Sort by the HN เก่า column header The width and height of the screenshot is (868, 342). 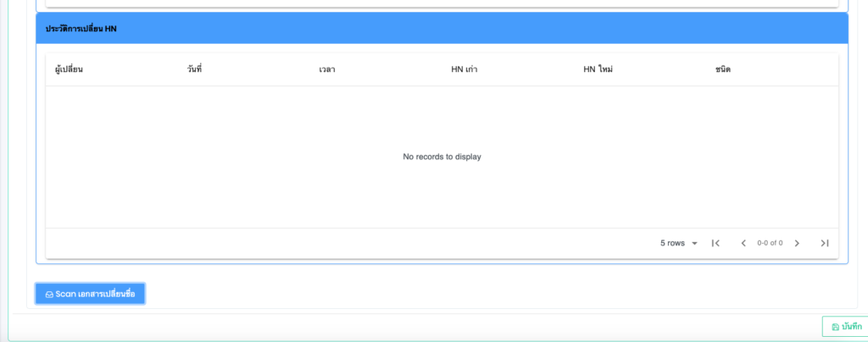pos(463,69)
